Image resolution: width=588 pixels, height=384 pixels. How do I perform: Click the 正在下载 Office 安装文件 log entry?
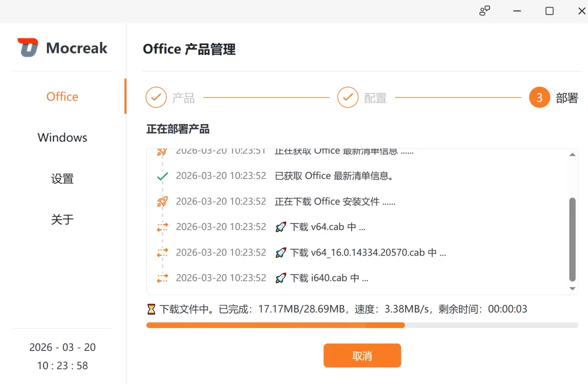point(335,202)
